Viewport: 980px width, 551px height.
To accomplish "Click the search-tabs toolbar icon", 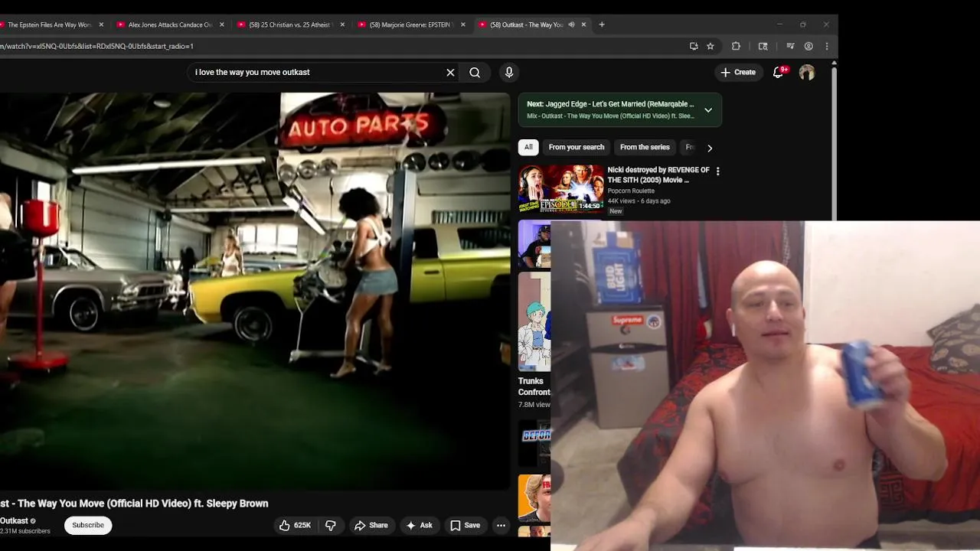I will pyautogui.click(x=763, y=46).
